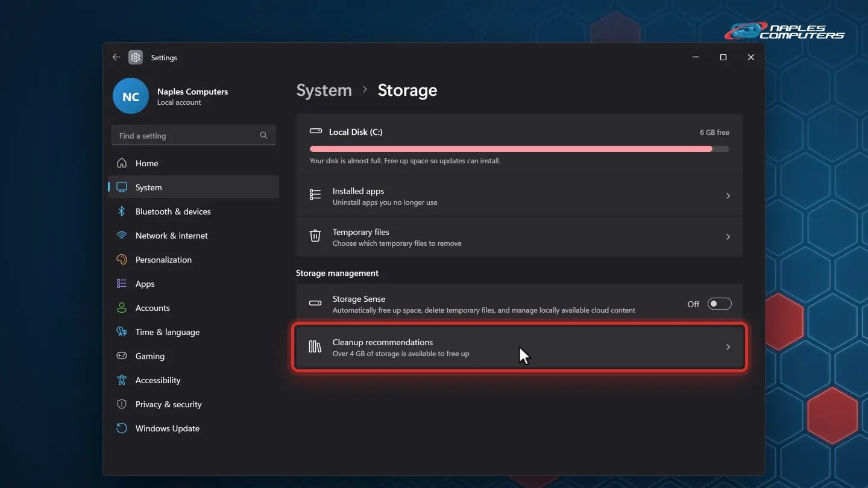This screenshot has width=868, height=488.
Task: Click the '6 GB free' text
Action: point(714,132)
